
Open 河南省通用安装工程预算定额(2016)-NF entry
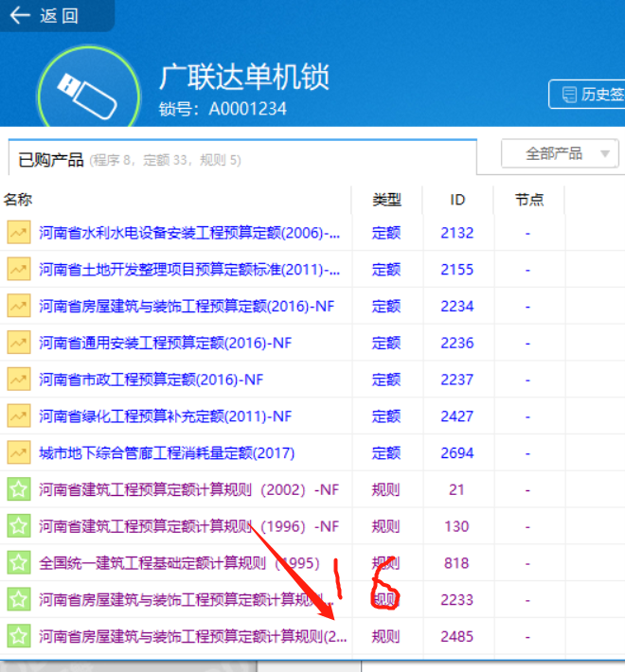click(166, 343)
